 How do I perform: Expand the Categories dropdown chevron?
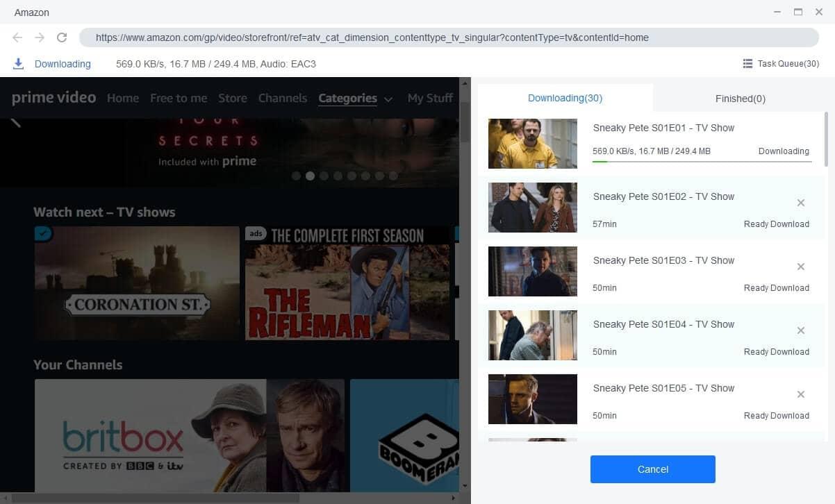click(388, 99)
